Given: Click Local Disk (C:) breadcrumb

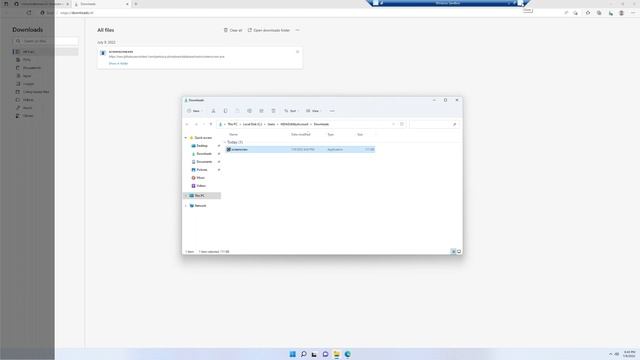Looking at the screenshot, I should click(253, 124).
